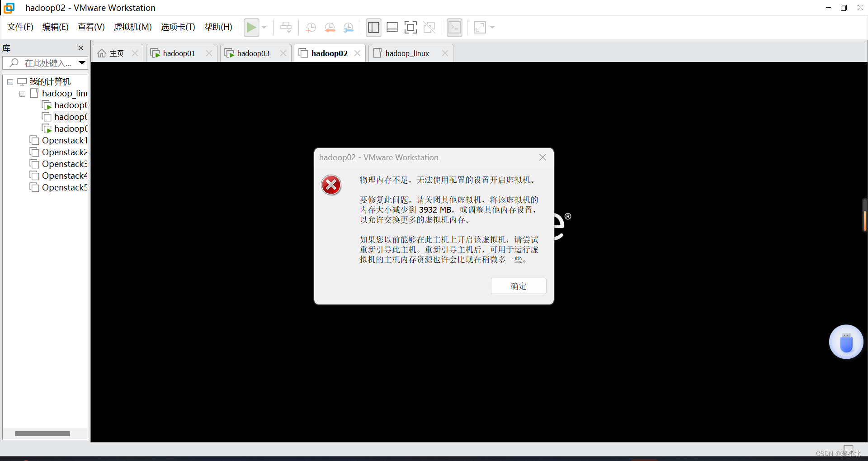Image resolution: width=868 pixels, height=461 pixels.
Task: Select 我的计算机 in the library tree
Action: point(50,82)
